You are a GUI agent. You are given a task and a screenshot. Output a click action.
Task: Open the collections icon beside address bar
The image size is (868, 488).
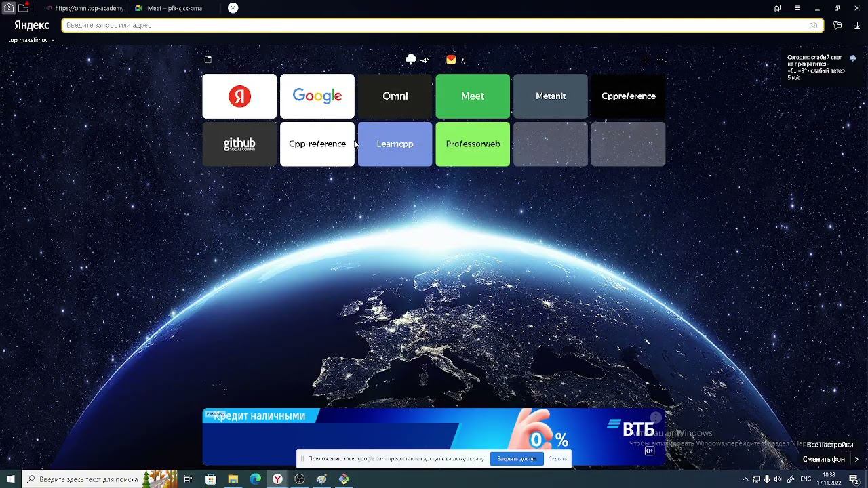click(837, 25)
